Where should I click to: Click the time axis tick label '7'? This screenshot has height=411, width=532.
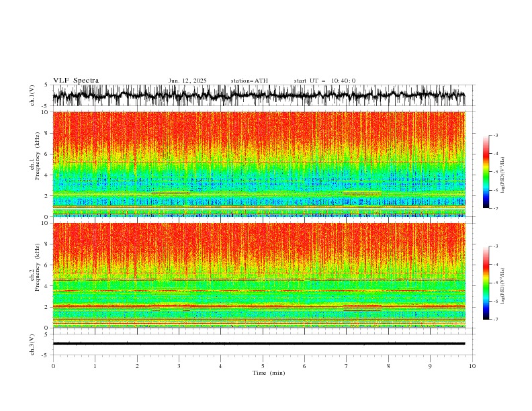(x=347, y=366)
